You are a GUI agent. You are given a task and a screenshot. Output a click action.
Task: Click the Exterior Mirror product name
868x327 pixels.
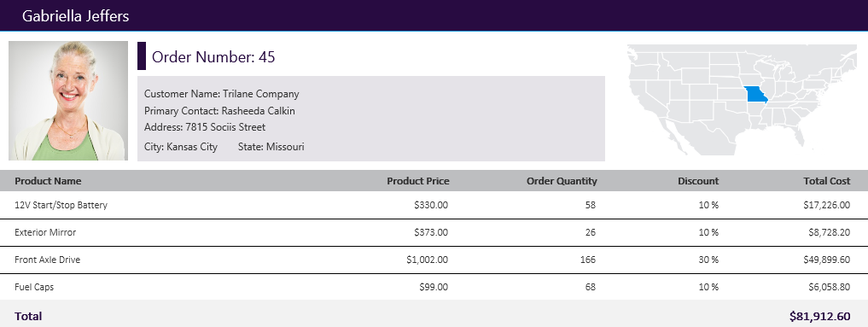click(x=45, y=232)
